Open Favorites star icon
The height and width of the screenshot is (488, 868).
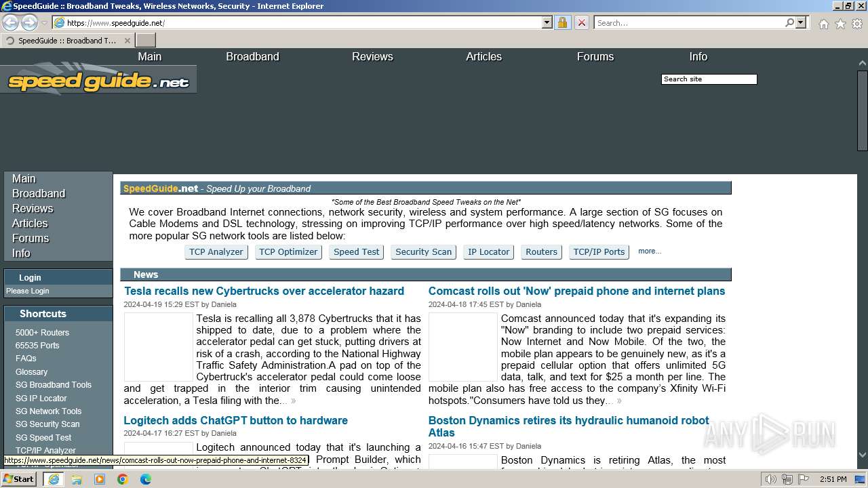(x=840, y=24)
